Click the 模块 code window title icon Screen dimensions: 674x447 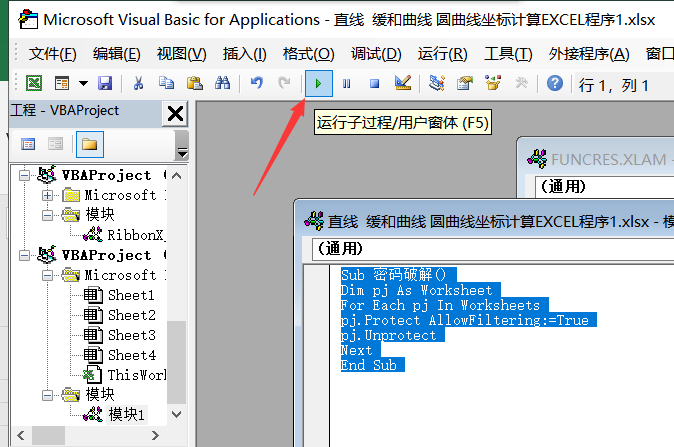click(x=314, y=221)
